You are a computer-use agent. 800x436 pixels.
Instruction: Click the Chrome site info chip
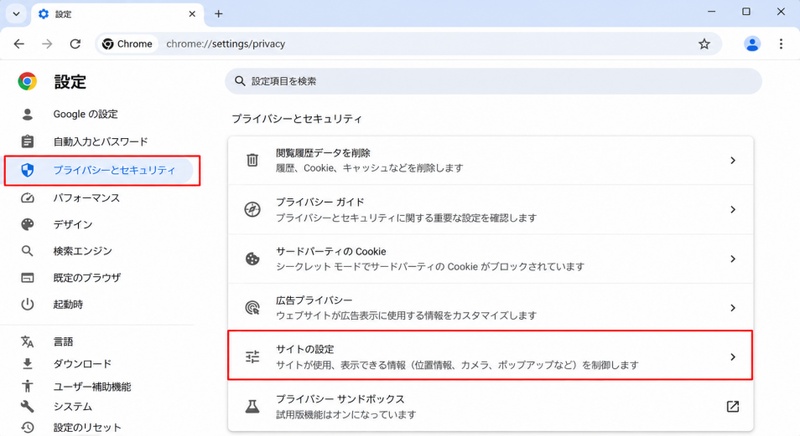128,44
